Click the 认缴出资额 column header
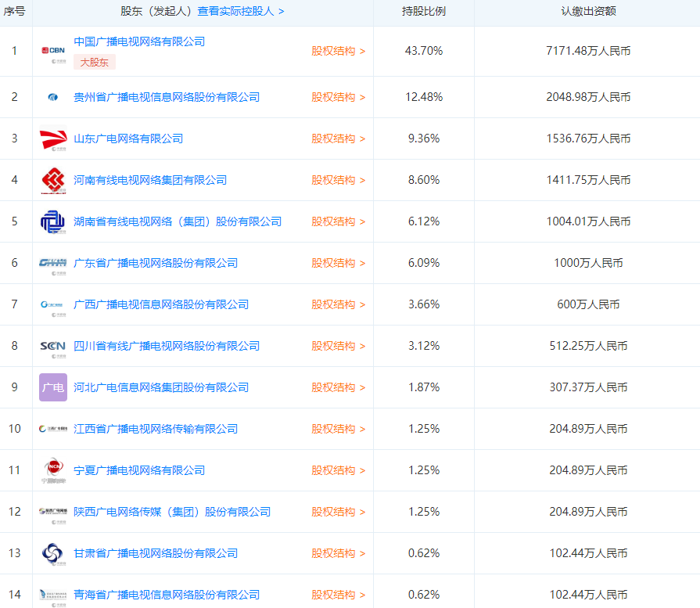 pos(588,11)
